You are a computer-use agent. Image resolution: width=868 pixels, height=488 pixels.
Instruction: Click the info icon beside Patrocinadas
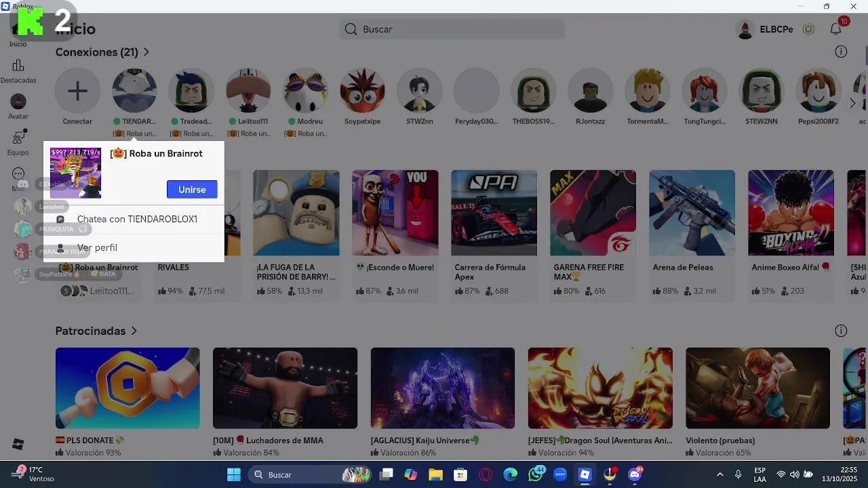coord(841,331)
